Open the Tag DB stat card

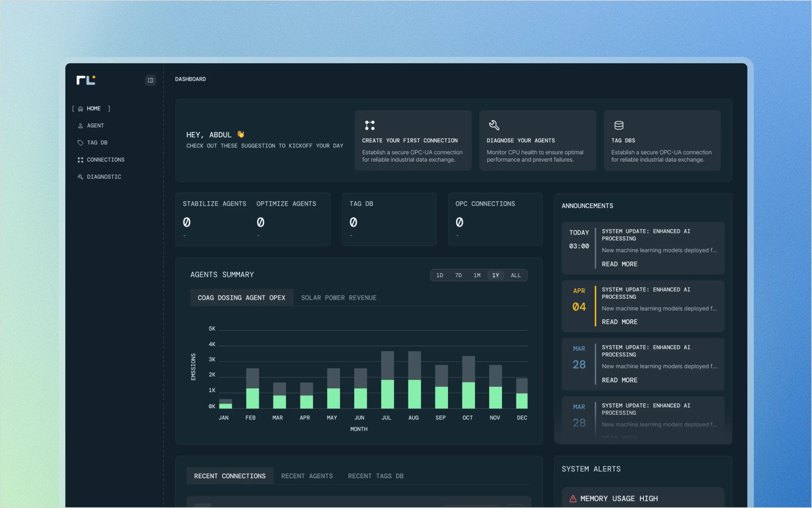tap(389, 219)
